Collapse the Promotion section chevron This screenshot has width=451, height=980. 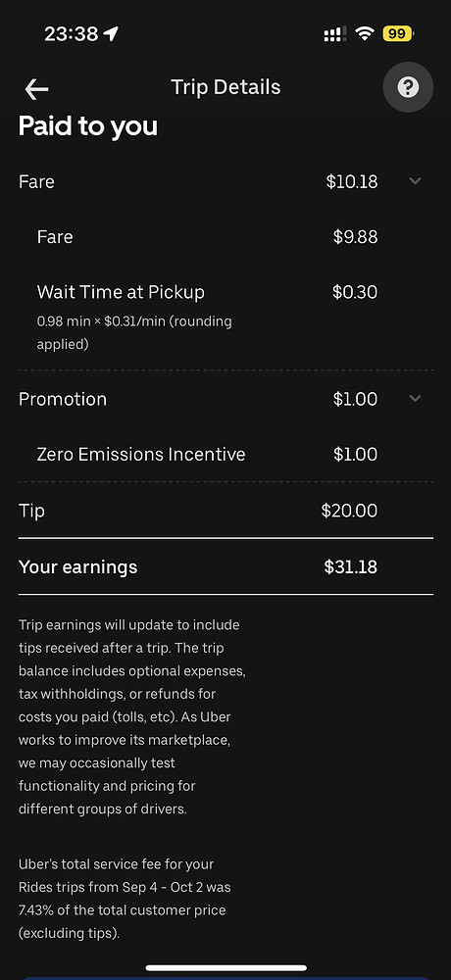[415, 398]
